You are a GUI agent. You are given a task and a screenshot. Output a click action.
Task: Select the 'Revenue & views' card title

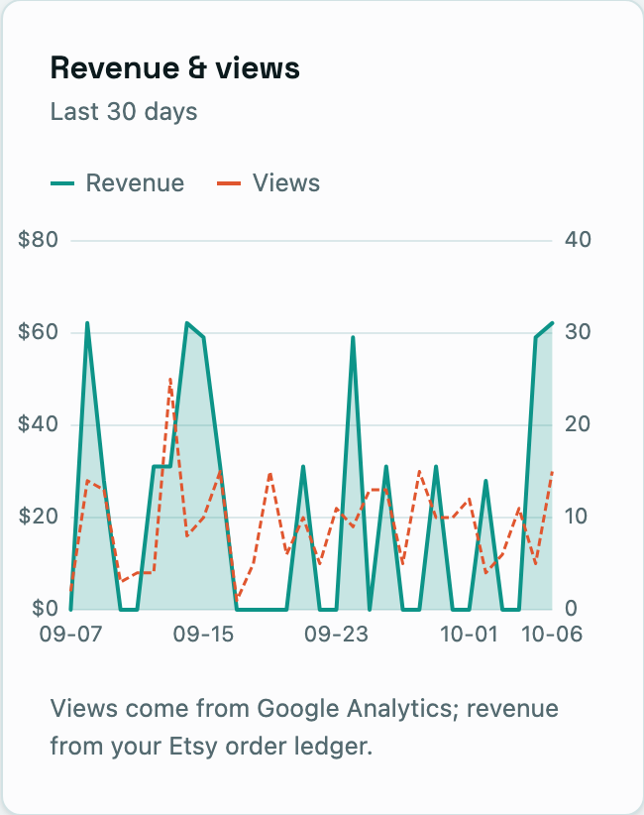pos(175,68)
